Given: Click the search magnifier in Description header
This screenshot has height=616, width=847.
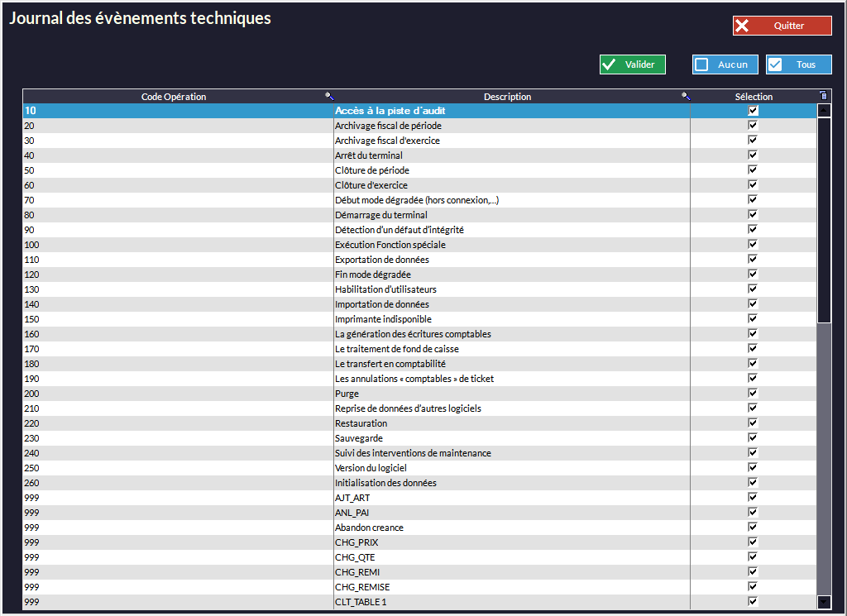Looking at the screenshot, I should coord(685,97).
